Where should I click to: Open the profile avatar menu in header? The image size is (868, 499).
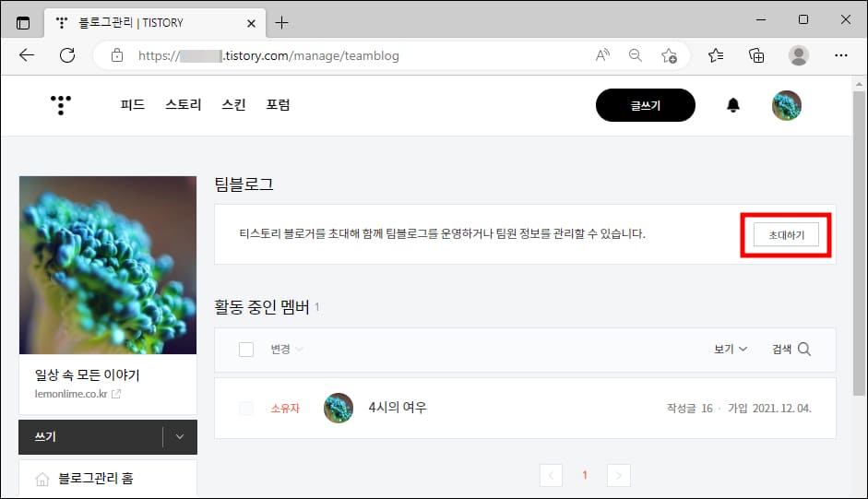[x=787, y=105]
